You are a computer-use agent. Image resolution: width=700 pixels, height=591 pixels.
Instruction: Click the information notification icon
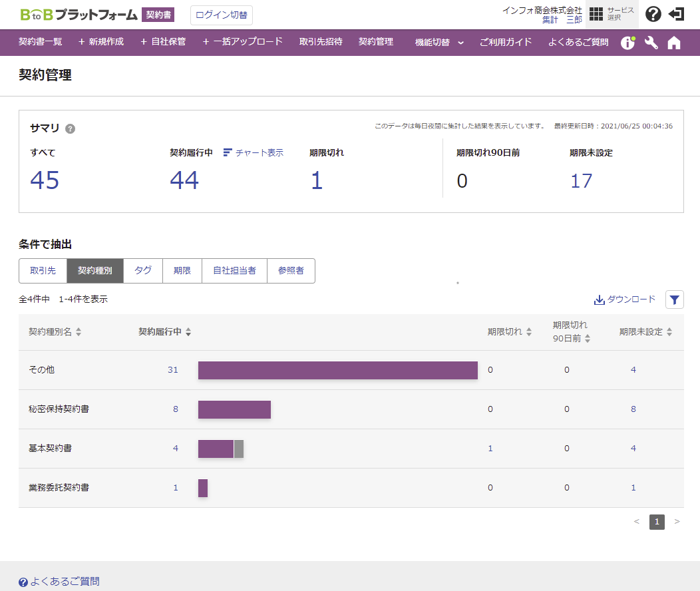click(x=627, y=43)
